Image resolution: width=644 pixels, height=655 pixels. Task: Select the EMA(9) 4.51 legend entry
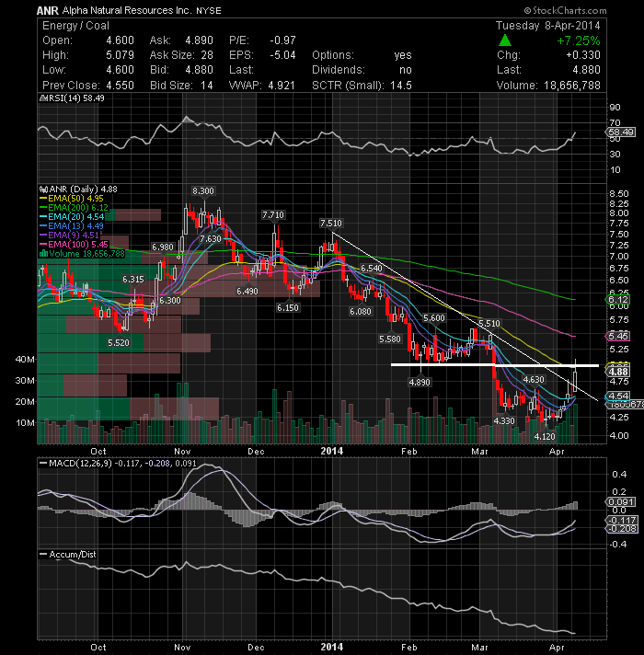tap(69, 236)
